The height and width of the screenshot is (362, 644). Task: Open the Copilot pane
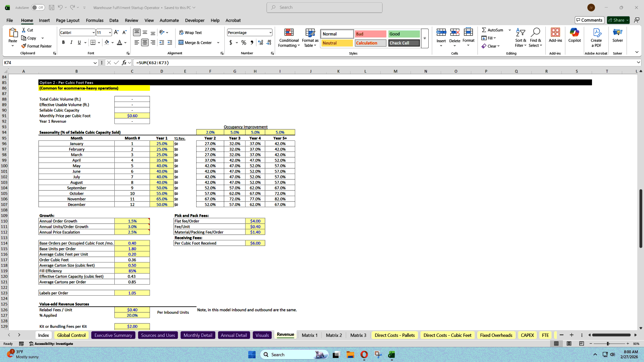tap(575, 35)
